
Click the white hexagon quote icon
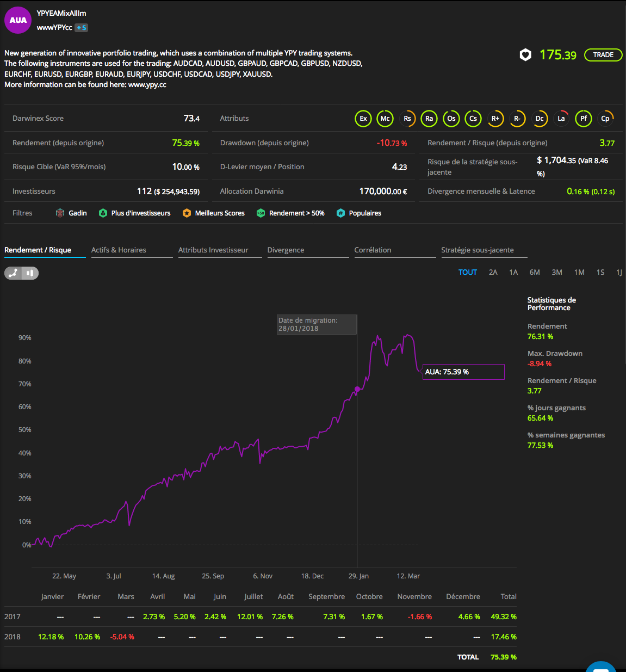(525, 54)
